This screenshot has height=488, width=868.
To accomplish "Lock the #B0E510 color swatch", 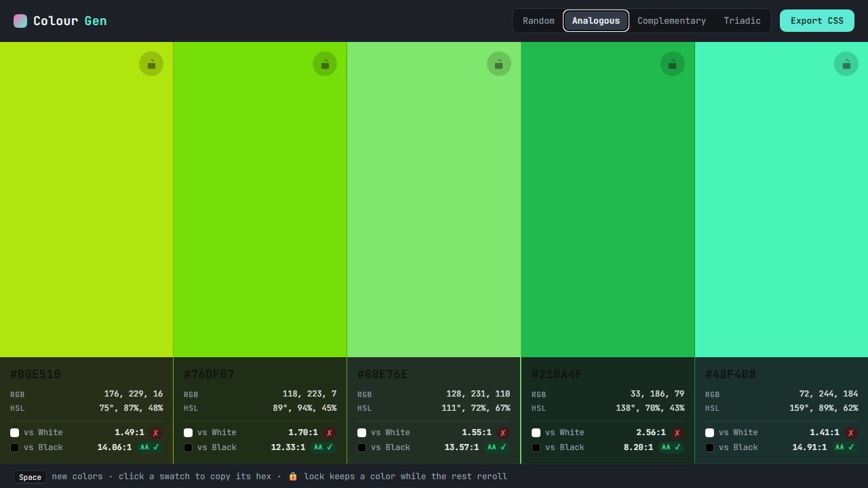I will pyautogui.click(x=151, y=64).
